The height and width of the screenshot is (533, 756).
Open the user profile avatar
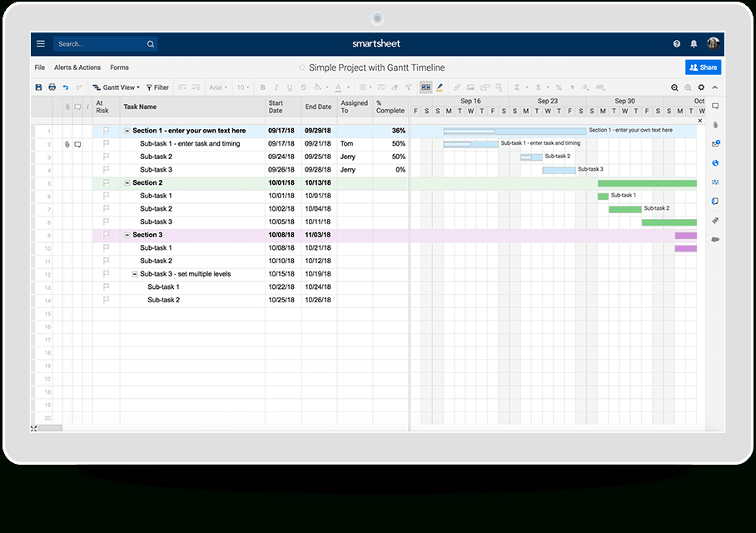713,43
